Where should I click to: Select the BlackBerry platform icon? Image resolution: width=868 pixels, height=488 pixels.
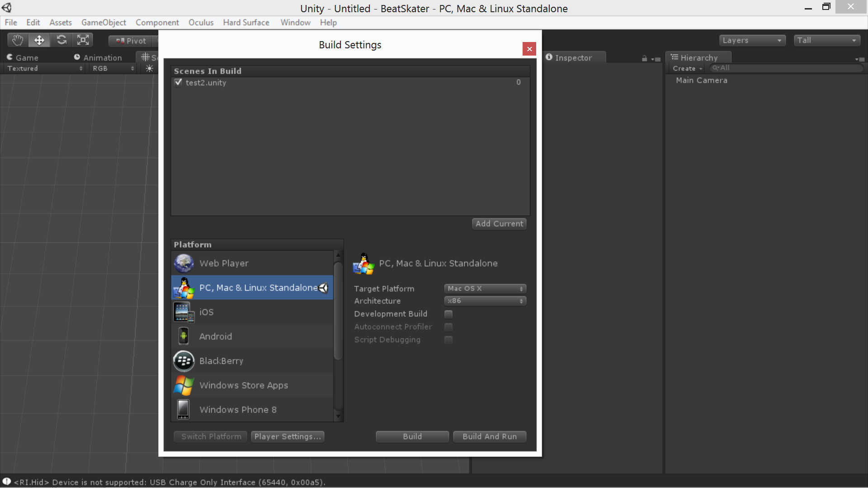click(x=184, y=361)
